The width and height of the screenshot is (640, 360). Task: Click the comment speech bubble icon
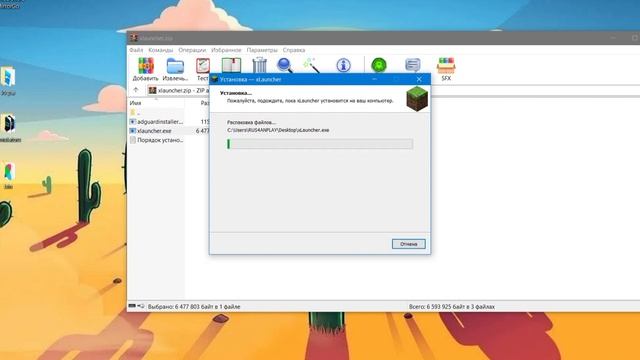pyautogui.click(x=413, y=65)
